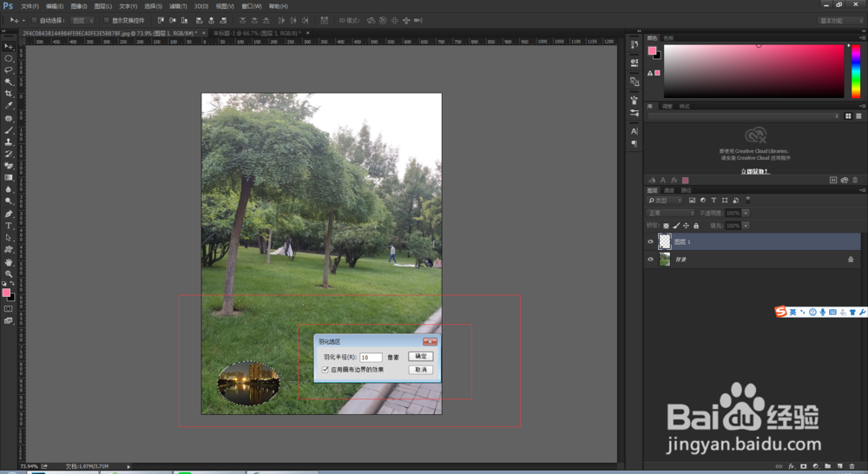868x474 pixels.
Task: Click the layer position lock icon
Action: (686, 226)
